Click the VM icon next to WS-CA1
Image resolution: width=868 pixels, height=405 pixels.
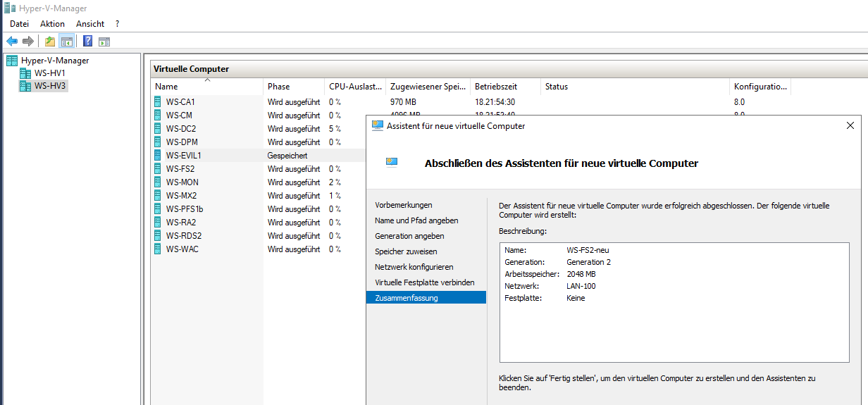pos(158,101)
